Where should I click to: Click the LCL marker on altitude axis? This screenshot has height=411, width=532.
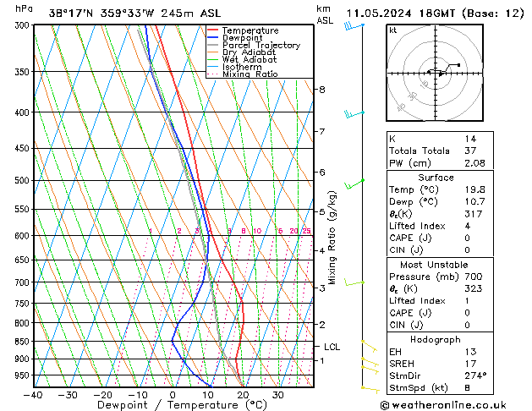pos(332,347)
